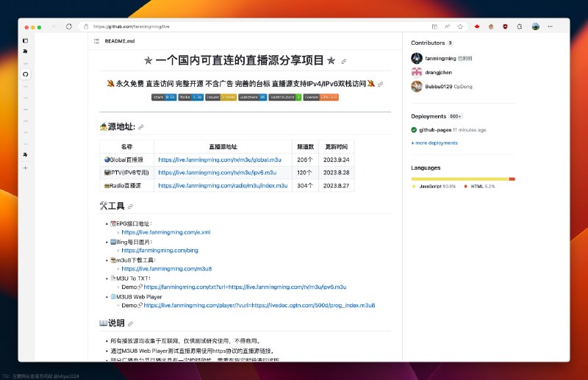588x380 pixels.
Task: Open the README outline list icon
Action: (x=96, y=41)
